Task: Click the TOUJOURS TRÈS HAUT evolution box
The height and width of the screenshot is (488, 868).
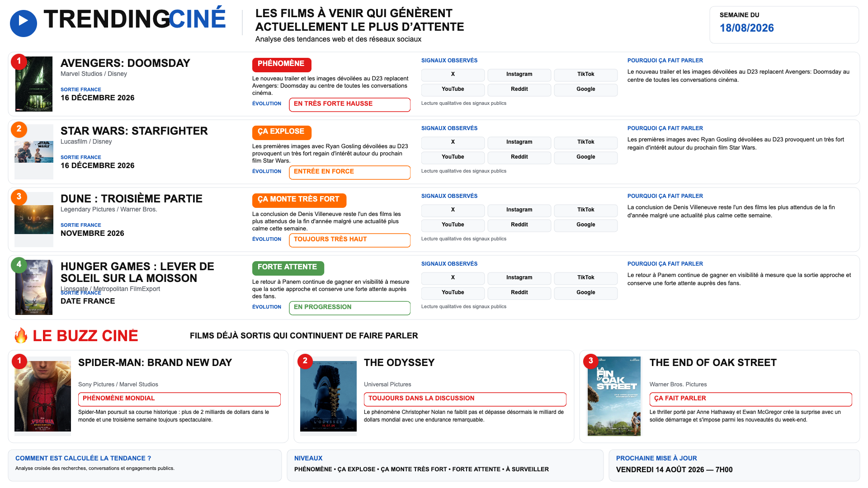Action: click(349, 240)
